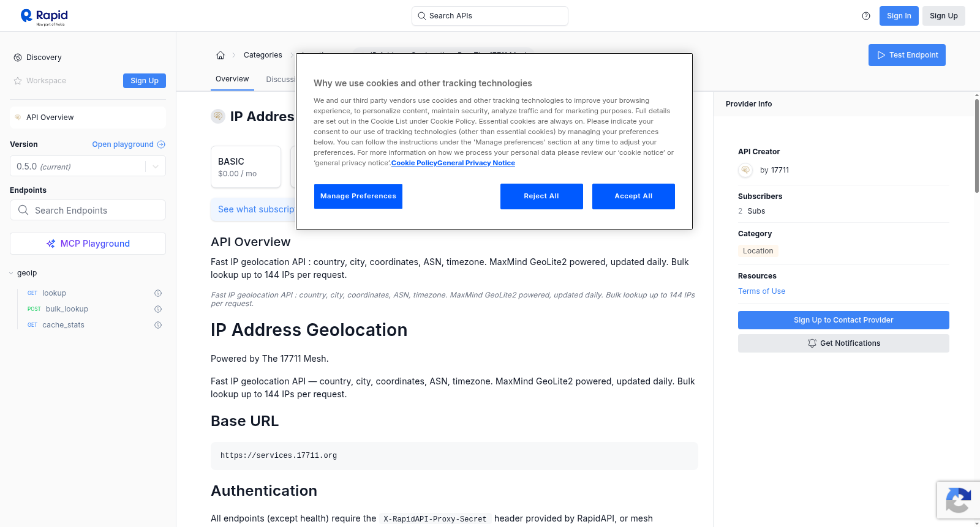Screen dimensions: 980x527
Task: Click the IP Address API logo icon
Action: pyautogui.click(x=218, y=116)
